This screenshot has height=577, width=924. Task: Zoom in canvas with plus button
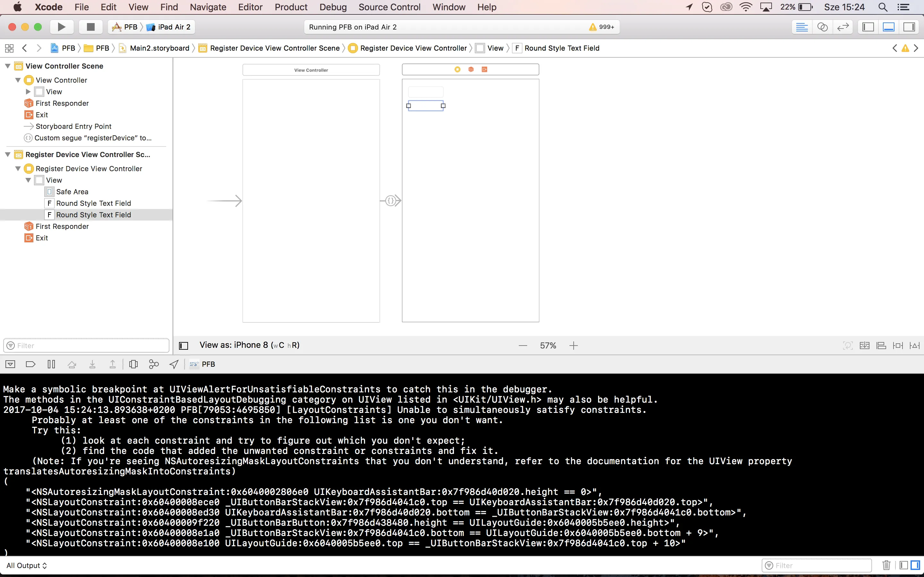point(573,345)
